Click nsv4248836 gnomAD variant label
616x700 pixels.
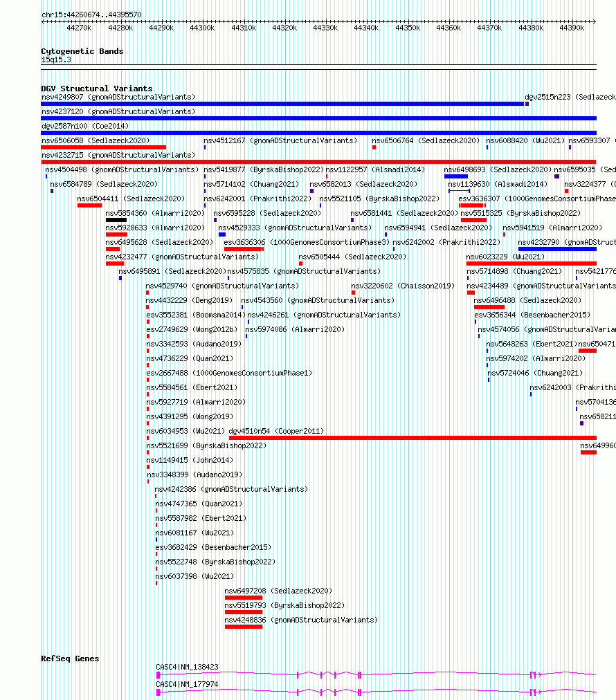(x=301, y=620)
